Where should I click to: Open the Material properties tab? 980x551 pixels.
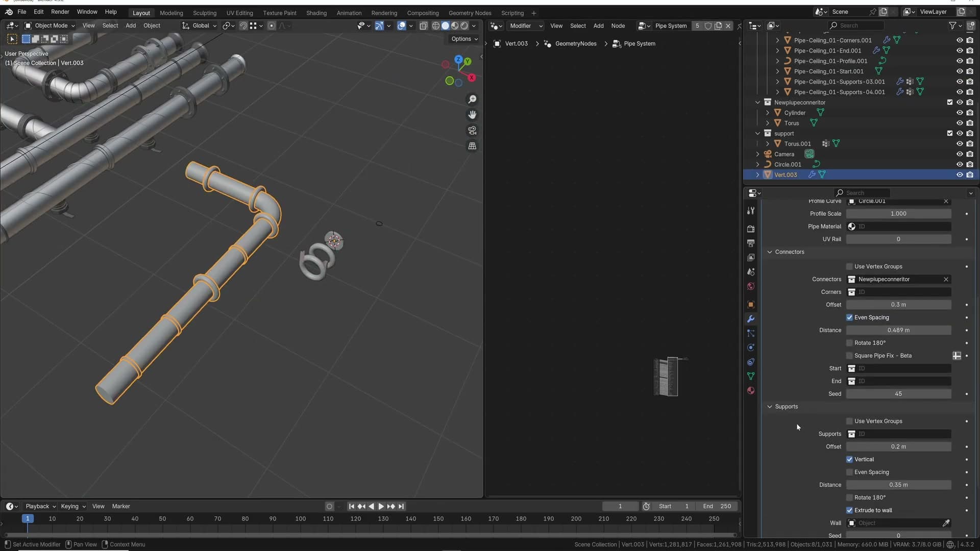(751, 390)
